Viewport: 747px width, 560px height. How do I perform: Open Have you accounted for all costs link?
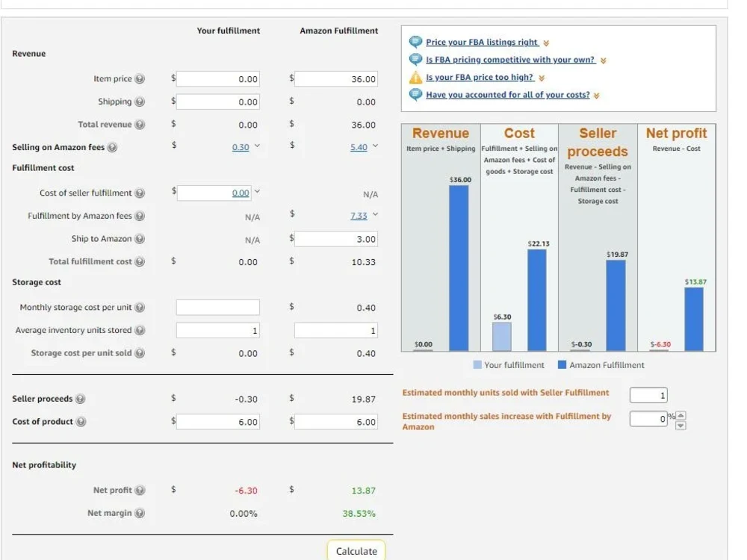coord(508,95)
